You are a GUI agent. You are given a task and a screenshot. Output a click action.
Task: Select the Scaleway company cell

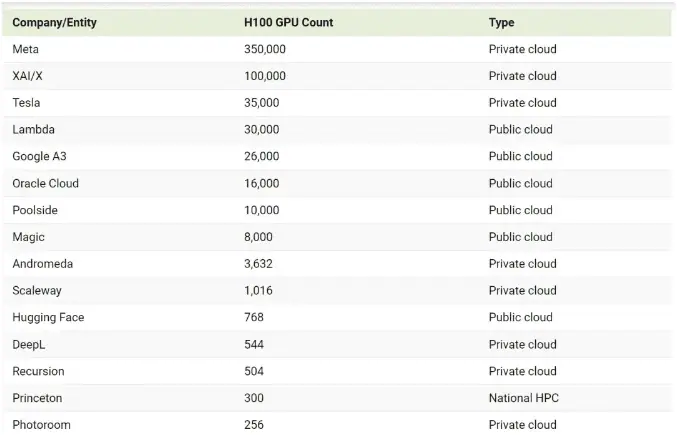pos(37,290)
